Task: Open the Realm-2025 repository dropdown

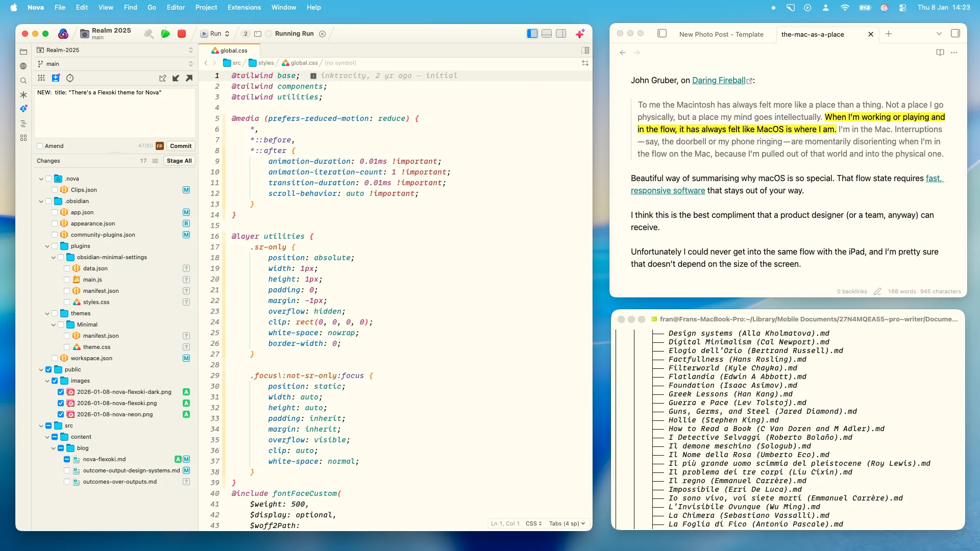Action: (115, 50)
